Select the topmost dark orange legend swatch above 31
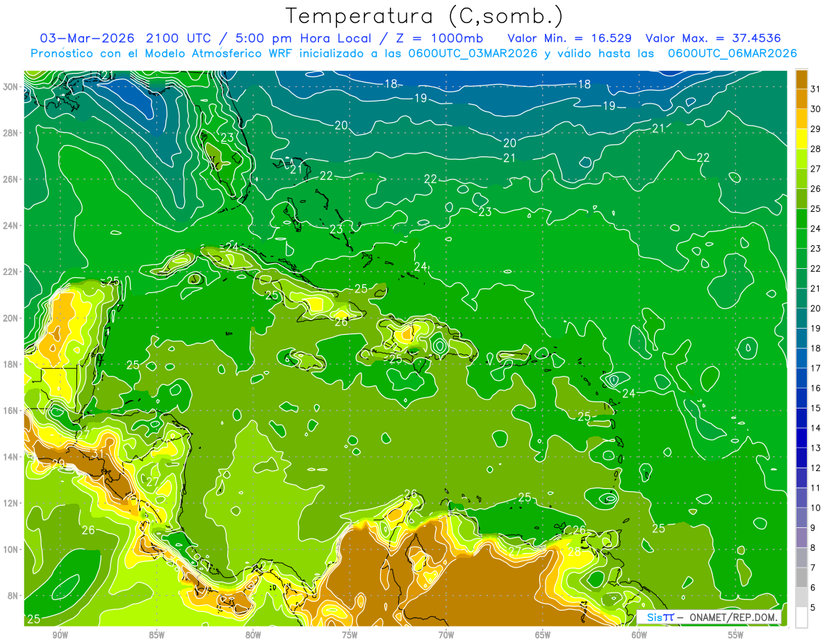 801,79
